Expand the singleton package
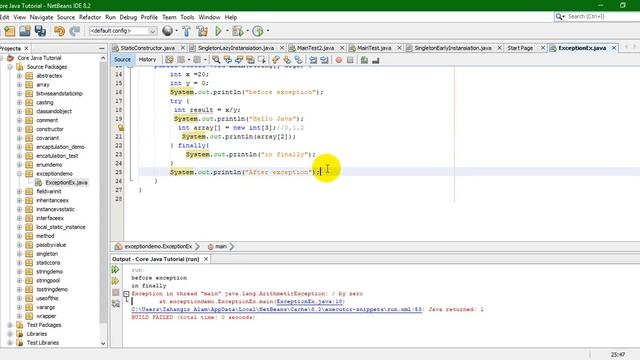The height and width of the screenshot is (360, 640). 19,254
